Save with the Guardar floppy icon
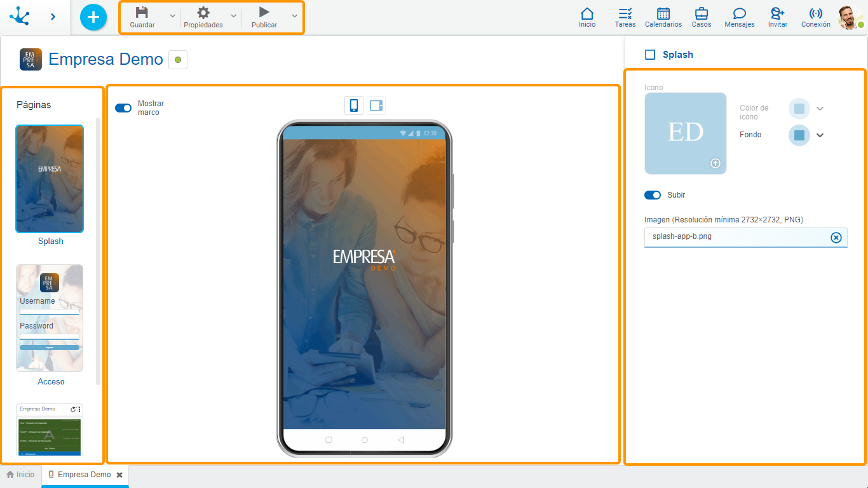This screenshot has width=868, height=488. (142, 13)
